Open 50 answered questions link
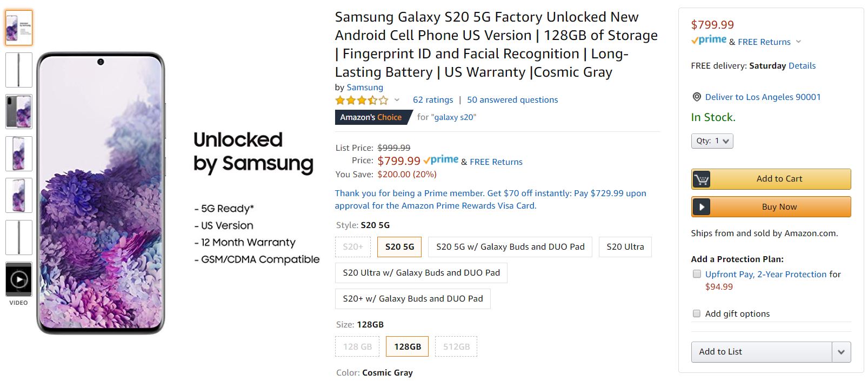The height and width of the screenshot is (381, 868). click(512, 100)
